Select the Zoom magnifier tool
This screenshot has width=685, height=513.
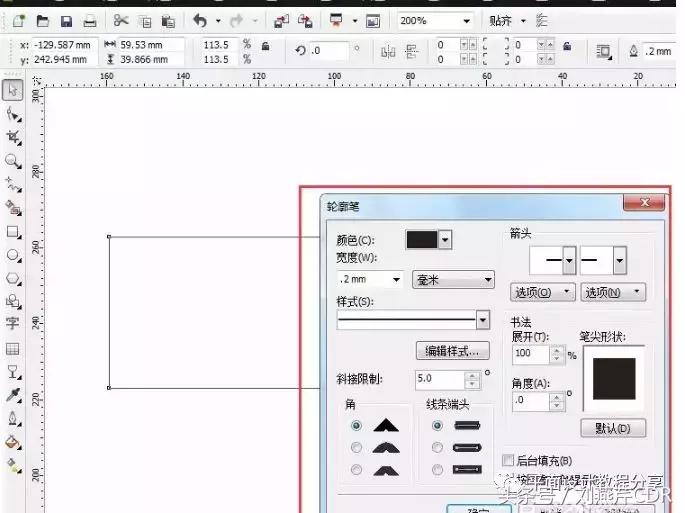click(13, 161)
